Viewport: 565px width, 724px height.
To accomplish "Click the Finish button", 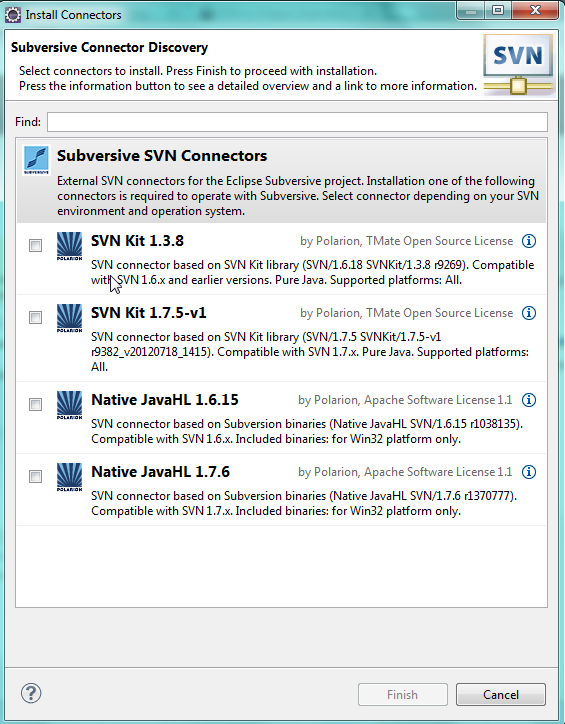I will click(403, 694).
